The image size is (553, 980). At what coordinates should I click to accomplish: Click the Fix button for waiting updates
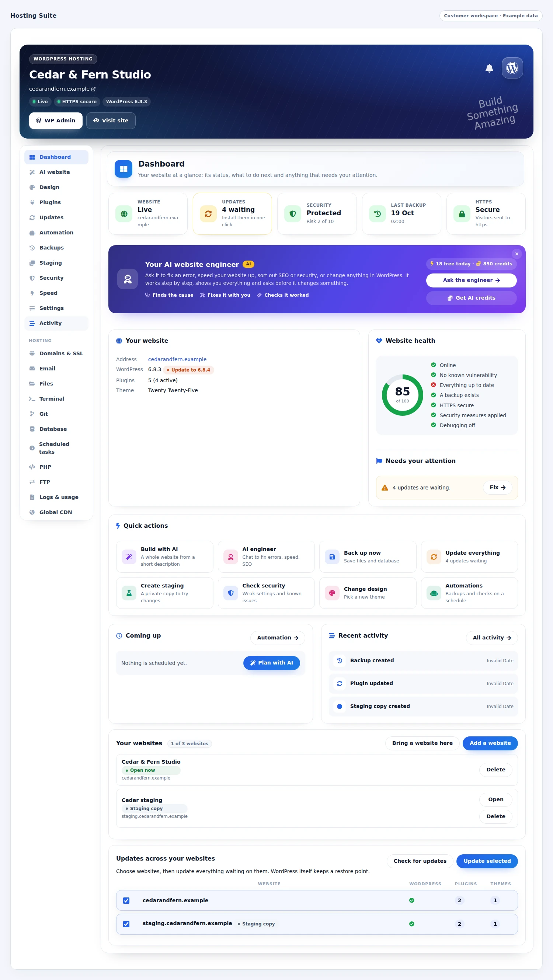[497, 487]
